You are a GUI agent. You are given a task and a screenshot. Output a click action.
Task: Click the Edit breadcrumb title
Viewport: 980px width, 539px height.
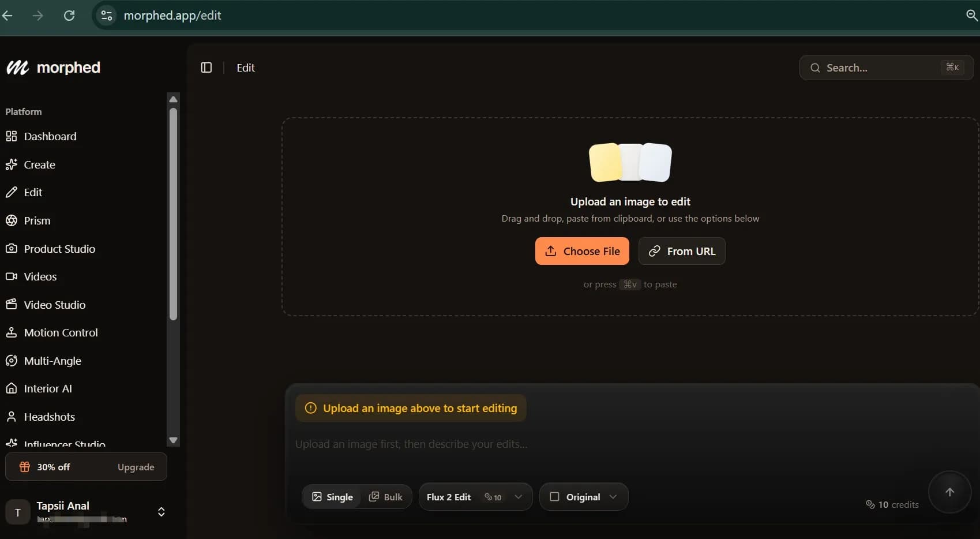click(246, 68)
